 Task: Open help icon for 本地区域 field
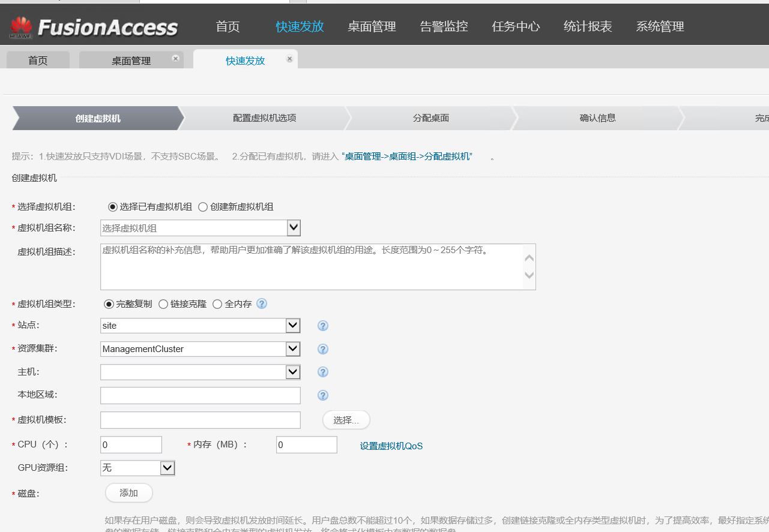coord(323,395)
